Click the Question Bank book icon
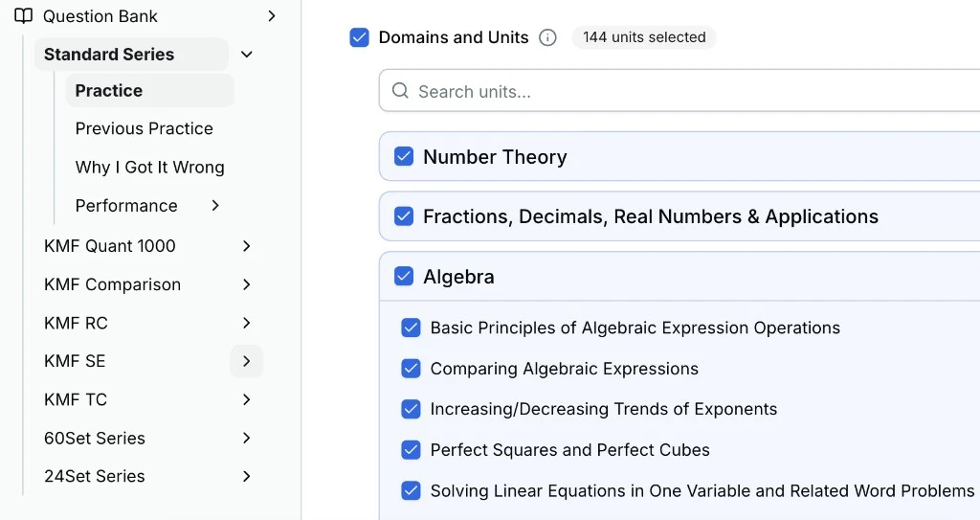 pyautogui.click(x=23, y=15)
